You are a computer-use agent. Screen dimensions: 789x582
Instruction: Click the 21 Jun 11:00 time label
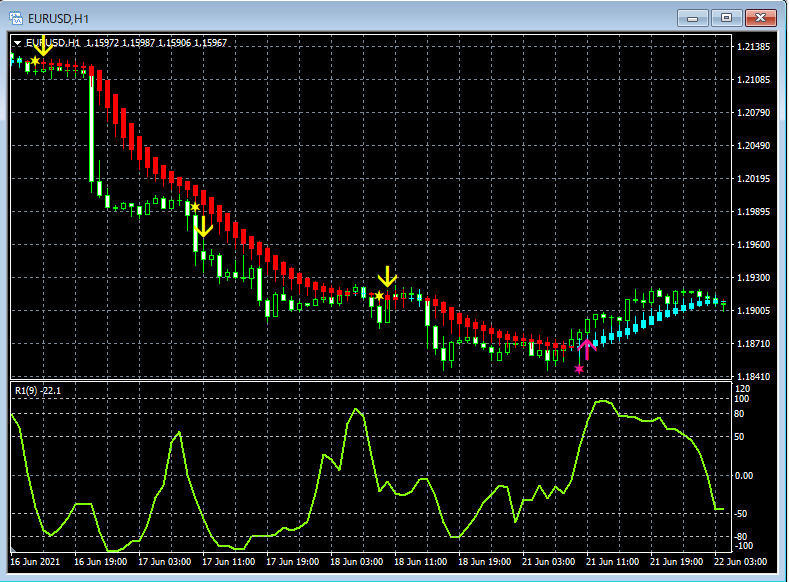(x=612, y=561)
